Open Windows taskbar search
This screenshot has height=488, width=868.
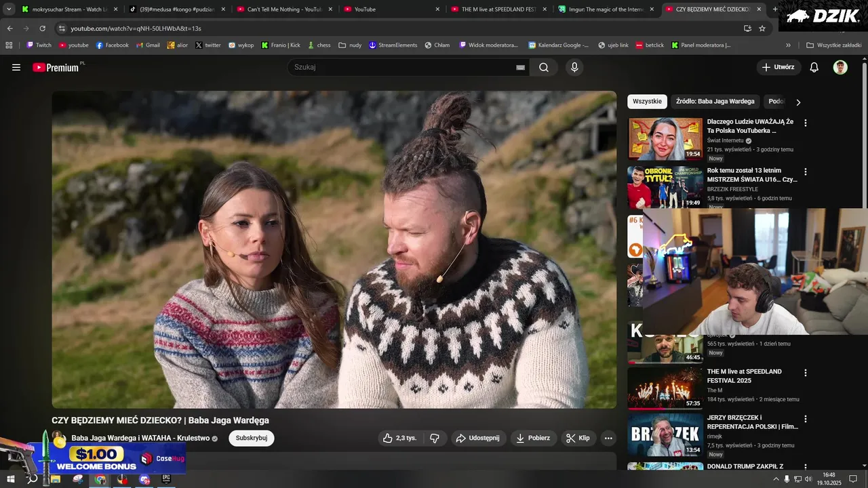(32, 479)
